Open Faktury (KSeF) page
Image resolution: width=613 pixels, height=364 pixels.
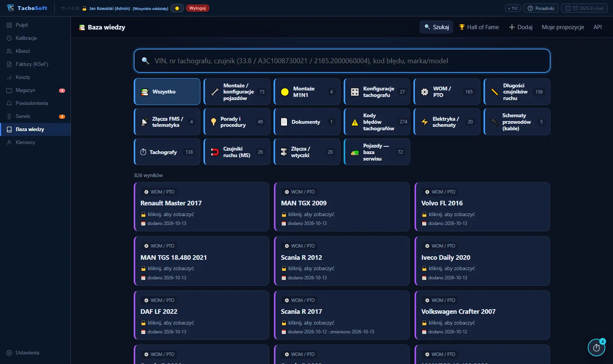click(x=35, y=64)
